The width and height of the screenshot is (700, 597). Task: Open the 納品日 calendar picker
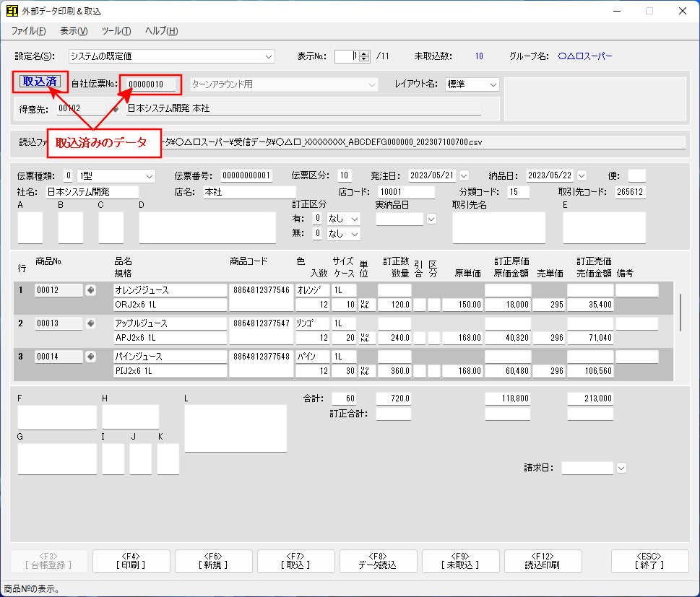(x=582, y=175)
